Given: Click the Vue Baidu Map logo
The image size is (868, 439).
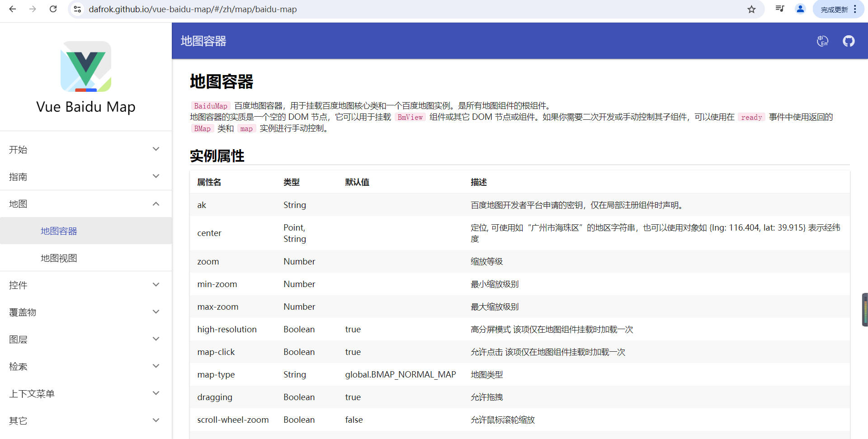Looking at the screenshot, I should click(x=86, y=66).
